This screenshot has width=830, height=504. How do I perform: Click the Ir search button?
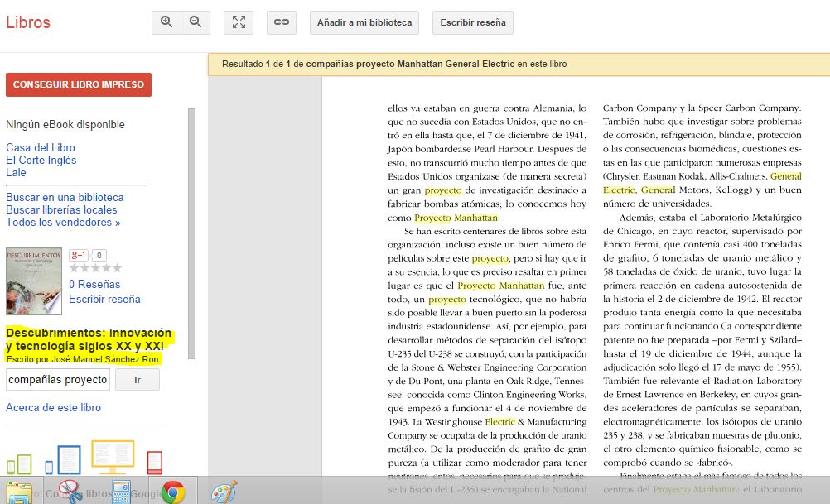point(137,380)
